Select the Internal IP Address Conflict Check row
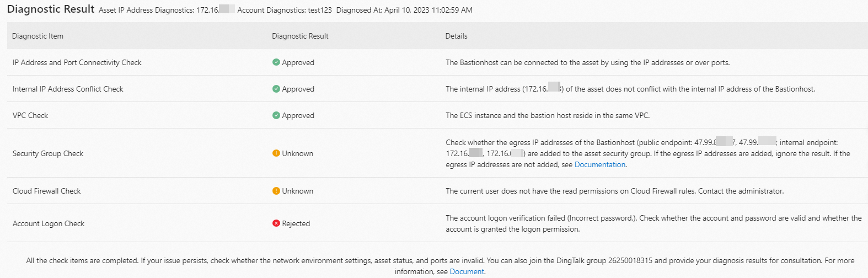Screen dimensions: 868x278 68,89
